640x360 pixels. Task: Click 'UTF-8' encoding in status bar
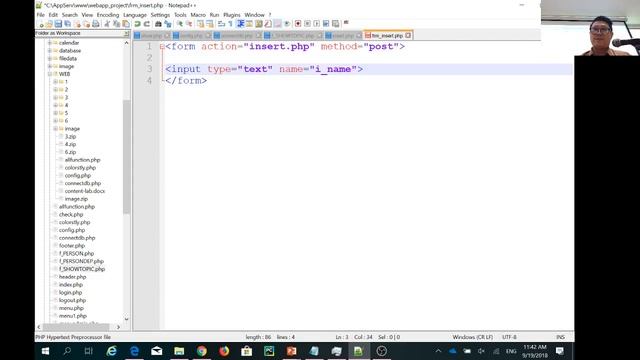tap(509, 337)
